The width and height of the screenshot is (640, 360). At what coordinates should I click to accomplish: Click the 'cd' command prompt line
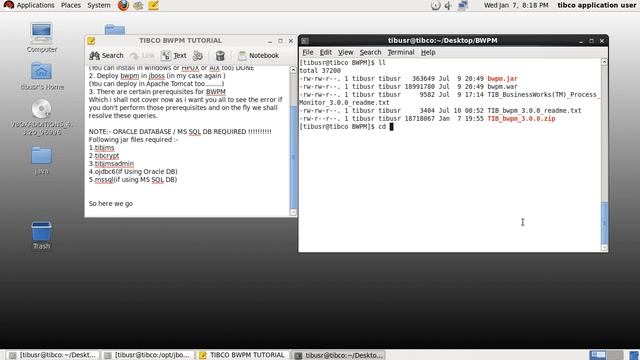click(346, 127)
